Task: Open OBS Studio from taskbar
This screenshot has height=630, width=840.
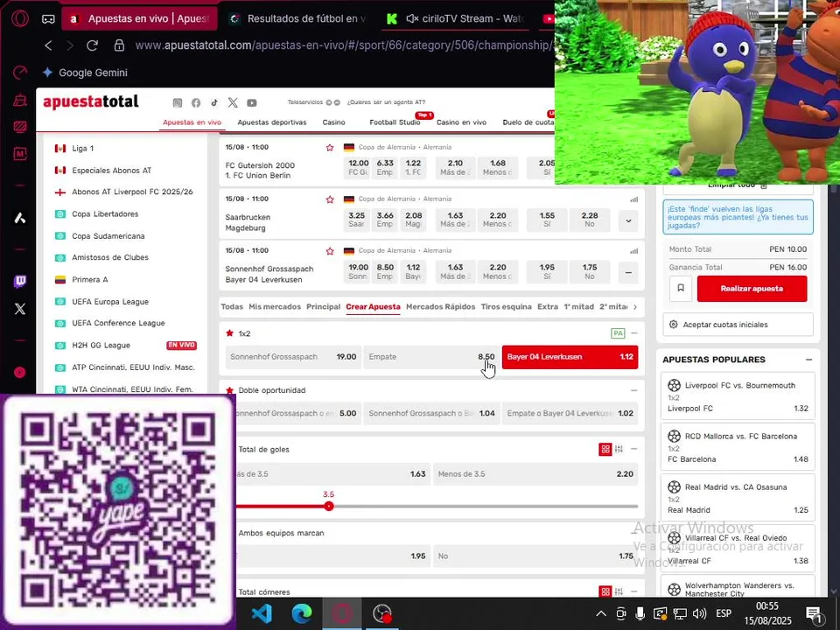Action: click(x=382, y=613)
